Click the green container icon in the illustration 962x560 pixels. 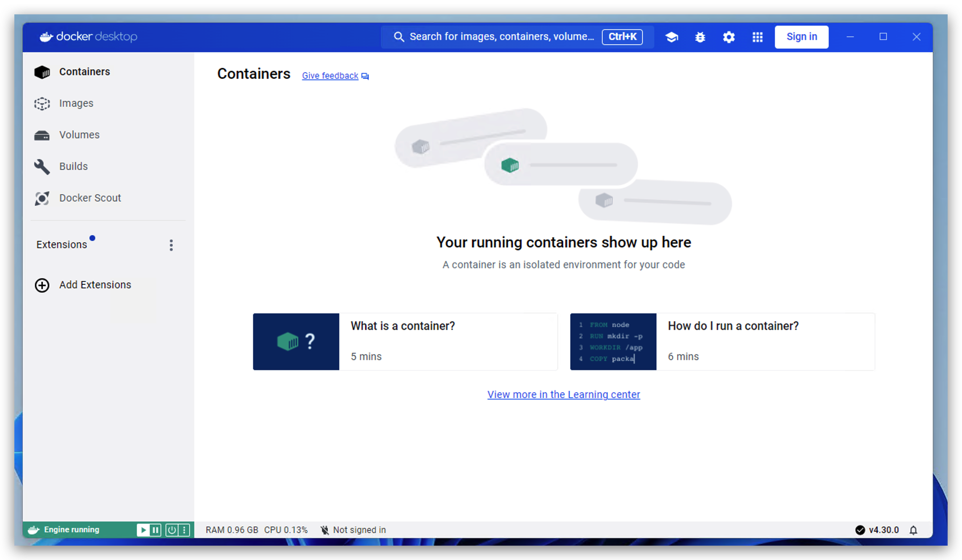(510, 165)
